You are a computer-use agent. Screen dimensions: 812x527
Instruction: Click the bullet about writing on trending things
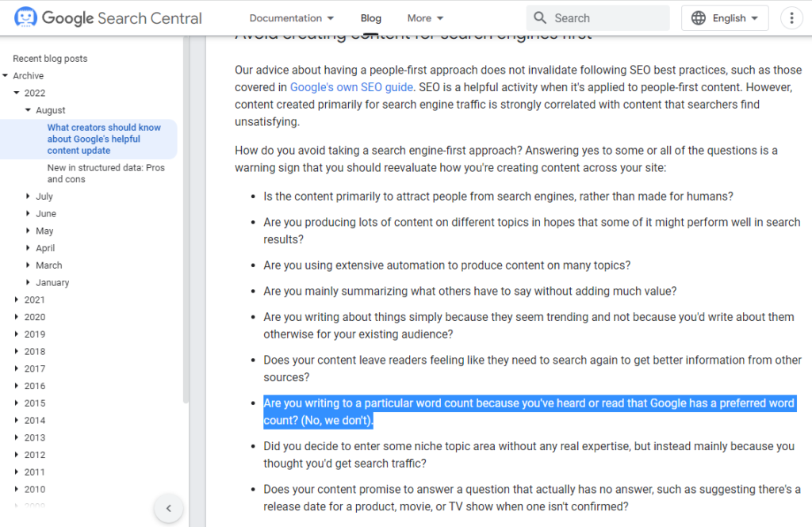coord(529,325)
